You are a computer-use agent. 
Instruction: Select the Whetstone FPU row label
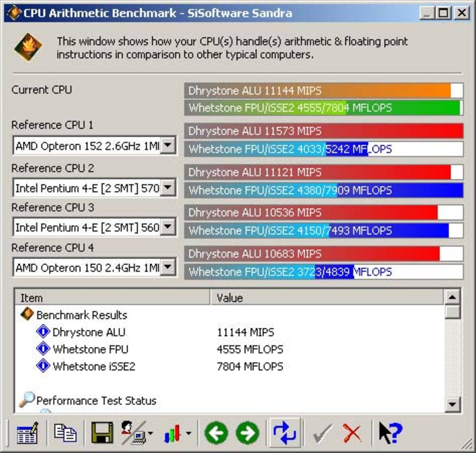[90, 349]
